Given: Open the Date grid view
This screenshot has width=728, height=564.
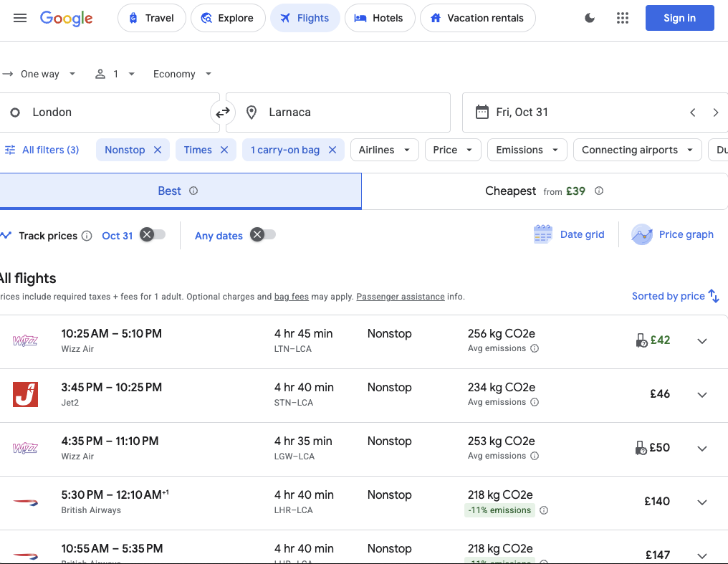Looking at the screenshot, I should click(569, 234).
